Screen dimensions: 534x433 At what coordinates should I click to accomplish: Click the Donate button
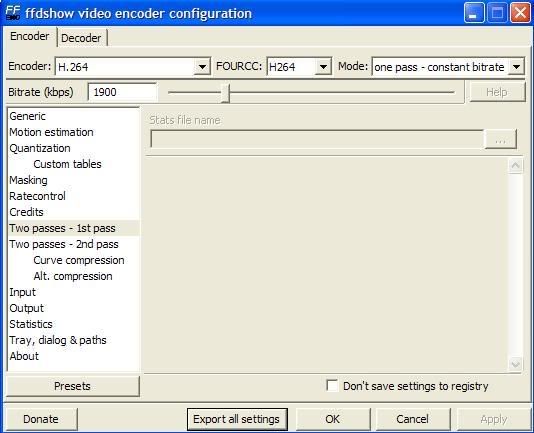pos(41,419)
